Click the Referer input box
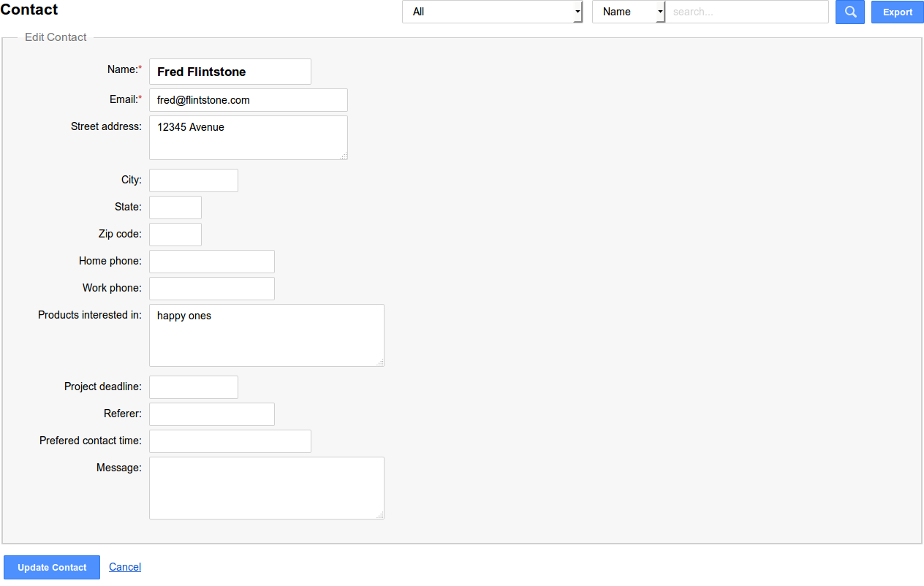924x586 pixels. click(211, 414)
